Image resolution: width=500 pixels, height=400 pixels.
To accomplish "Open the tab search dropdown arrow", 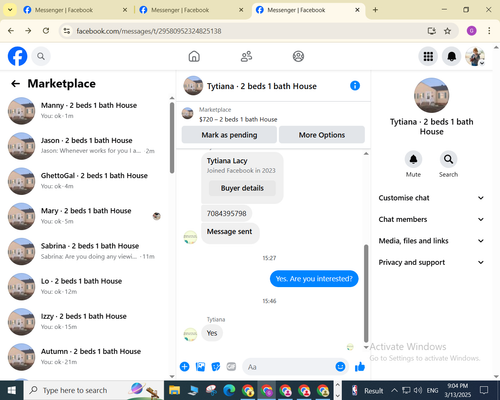I will click(x=10, y=10).
